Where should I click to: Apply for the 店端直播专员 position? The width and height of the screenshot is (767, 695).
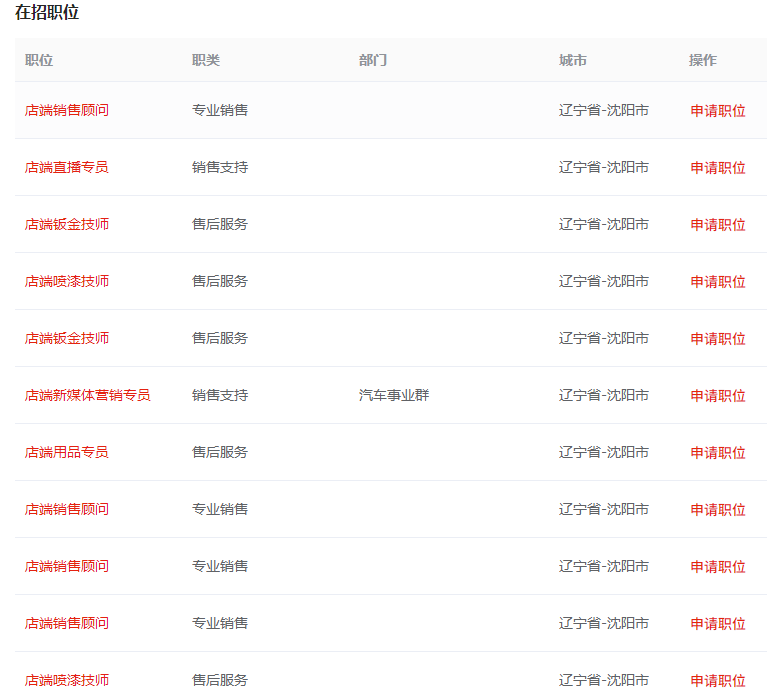[718, 168]
